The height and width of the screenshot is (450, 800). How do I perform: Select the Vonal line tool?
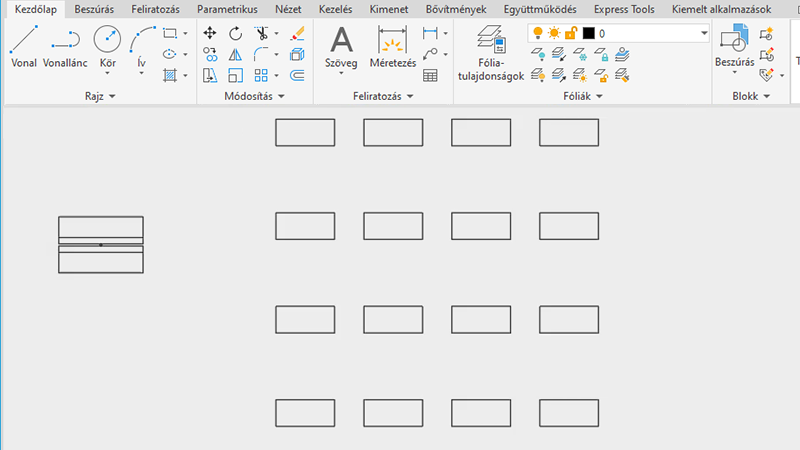24,46
